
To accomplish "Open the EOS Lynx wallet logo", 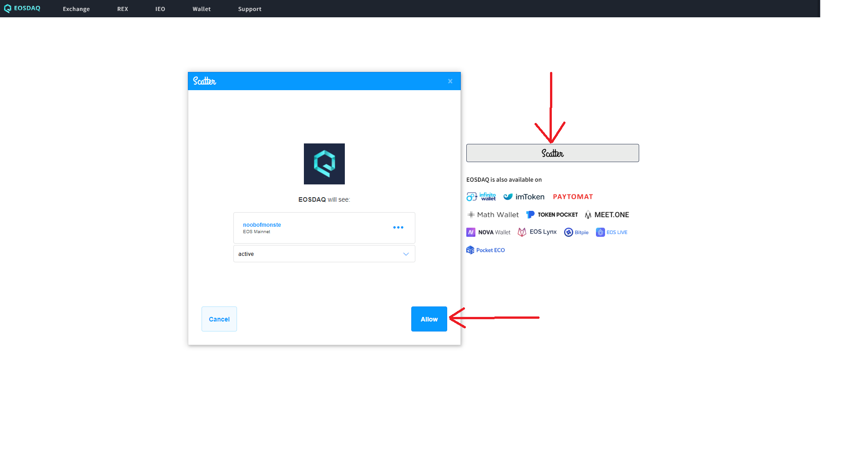I will point(537,232).
